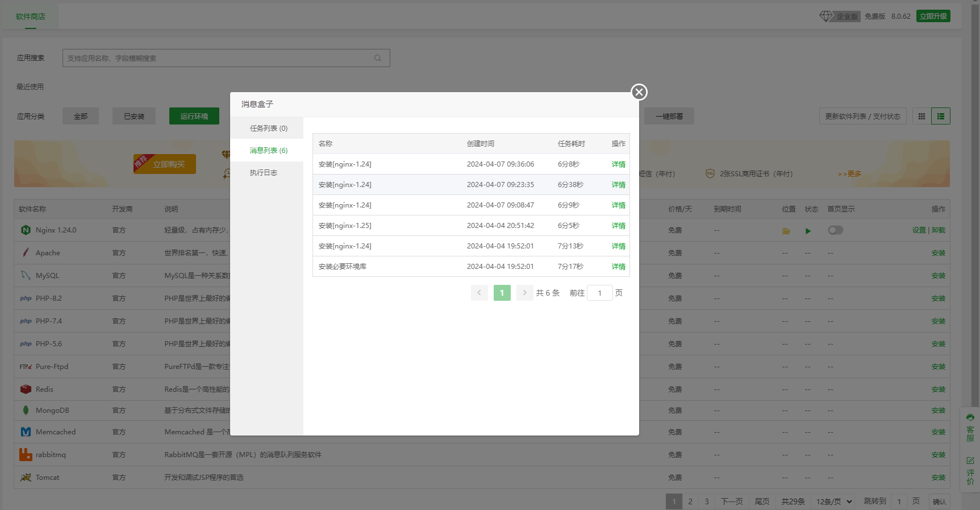Image resolution: width=980 pixels, height=510 pixels.
Task: Click the PHP-7.4 icon
Action: [26, 321]
